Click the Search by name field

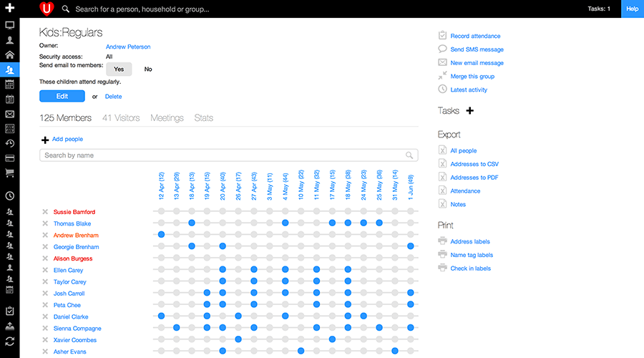[x=222, y=155]
